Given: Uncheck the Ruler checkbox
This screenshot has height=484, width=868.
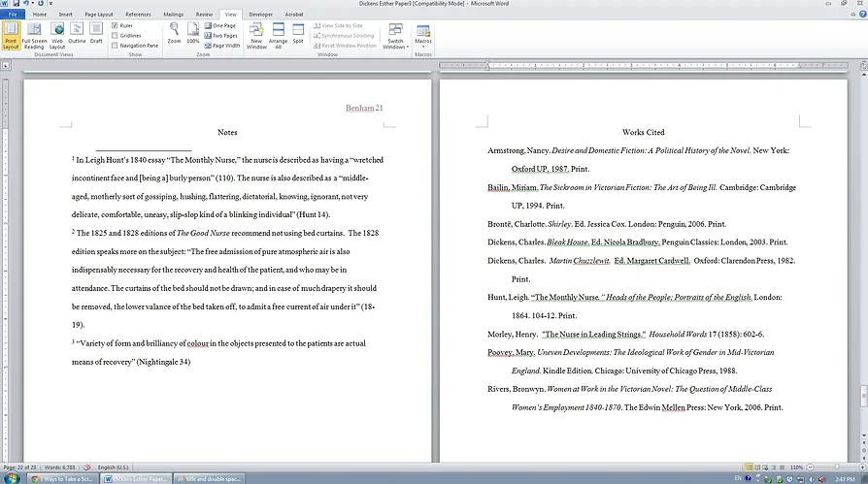Looking at the screenshot, I should pyautogui.click(x=115, y=25).
